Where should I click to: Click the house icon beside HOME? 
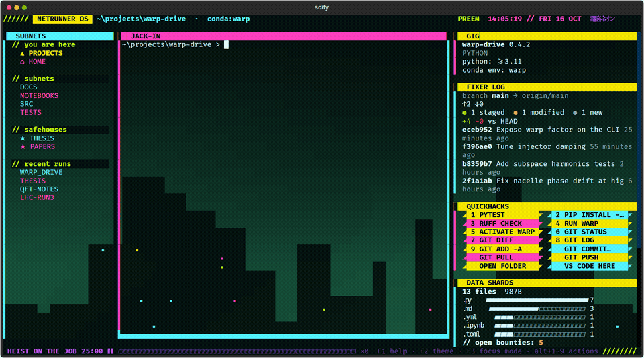(22, 62)
